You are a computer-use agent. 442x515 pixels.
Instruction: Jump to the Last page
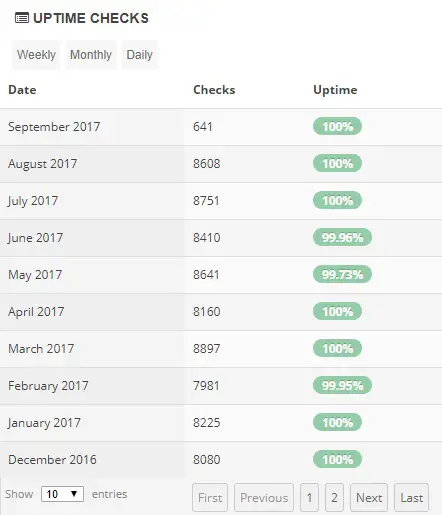(411, 497)
